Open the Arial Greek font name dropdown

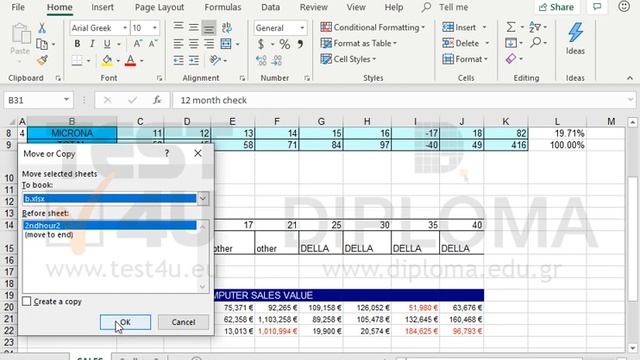pyautogui.click(x=124, y=28)
